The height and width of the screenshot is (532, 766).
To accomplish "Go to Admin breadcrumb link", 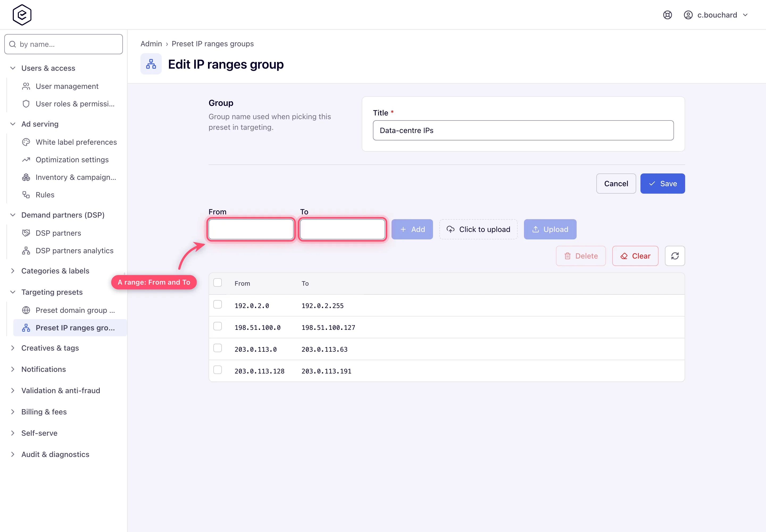I will [151, 44].
